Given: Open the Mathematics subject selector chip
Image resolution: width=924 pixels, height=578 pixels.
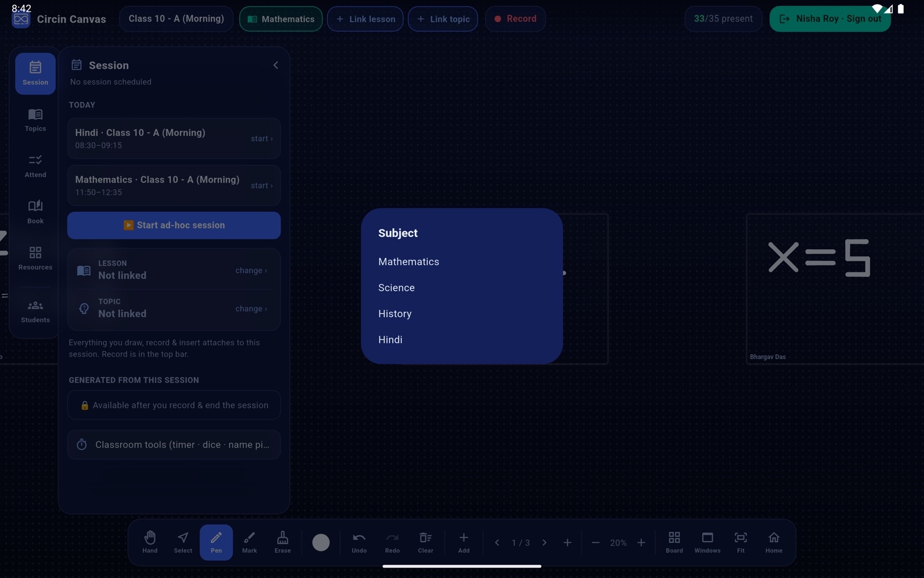Looking at the screenshot, I should (281, 19).
